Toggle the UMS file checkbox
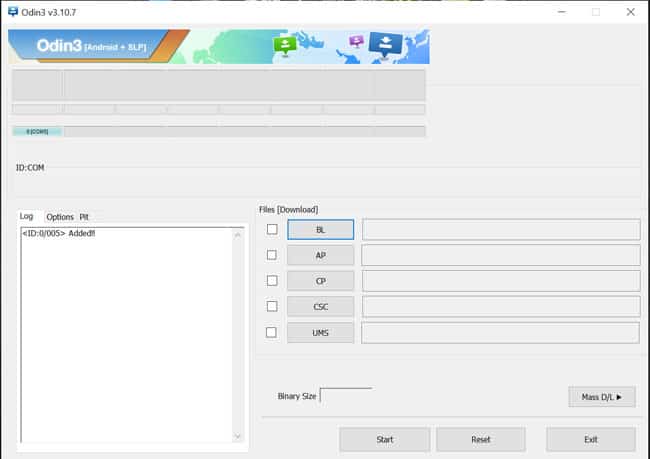The height and width of the screenshot is (459, 650). click(272, 332)
